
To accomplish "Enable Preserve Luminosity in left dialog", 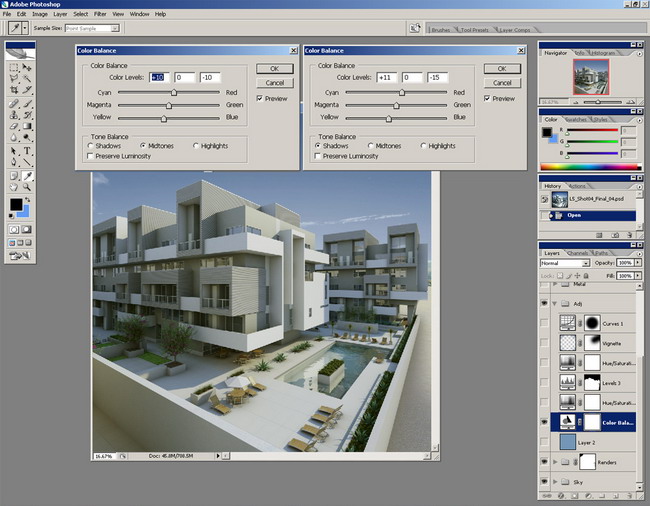I will point(90,156).
